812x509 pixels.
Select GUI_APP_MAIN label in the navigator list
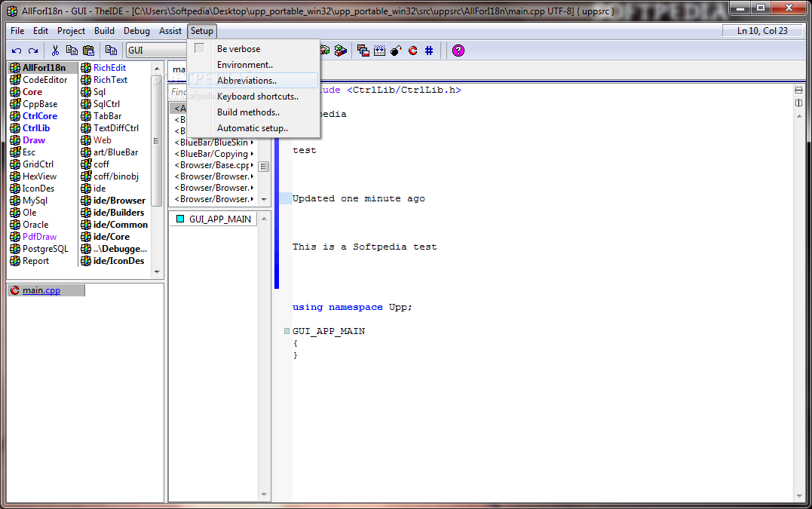219,219
